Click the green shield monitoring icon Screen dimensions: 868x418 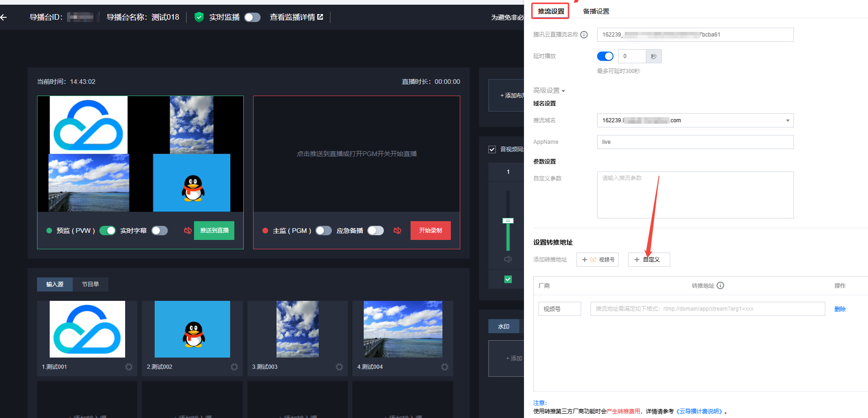coord(199,17)
